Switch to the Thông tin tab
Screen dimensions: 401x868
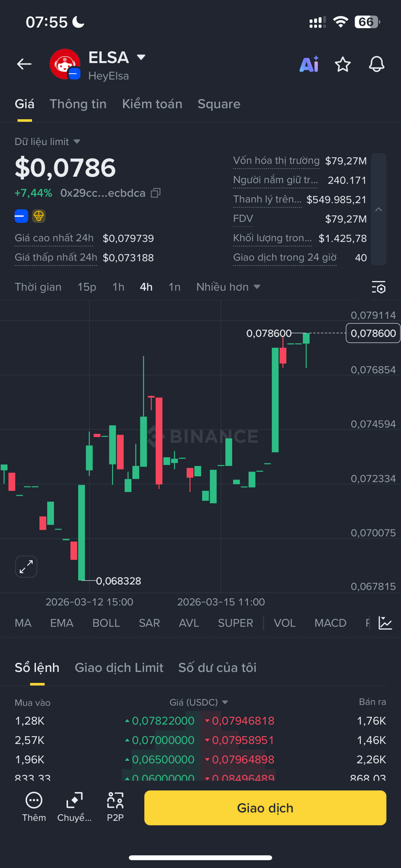78,104
